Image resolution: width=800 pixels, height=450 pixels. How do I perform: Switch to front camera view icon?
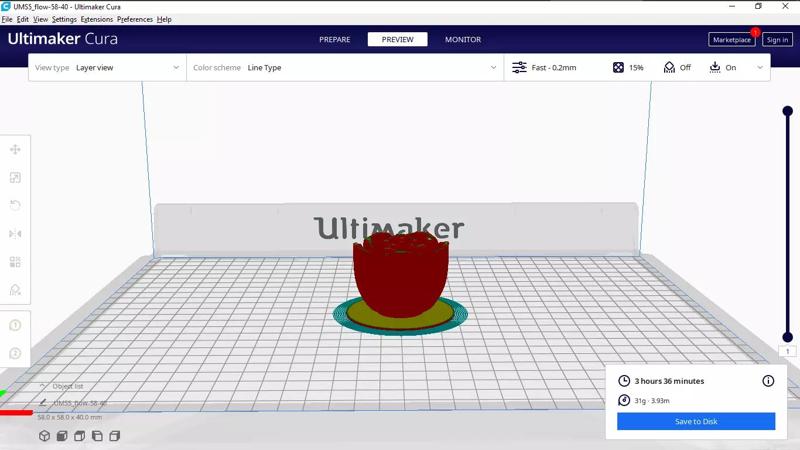[x=62, y=436]
